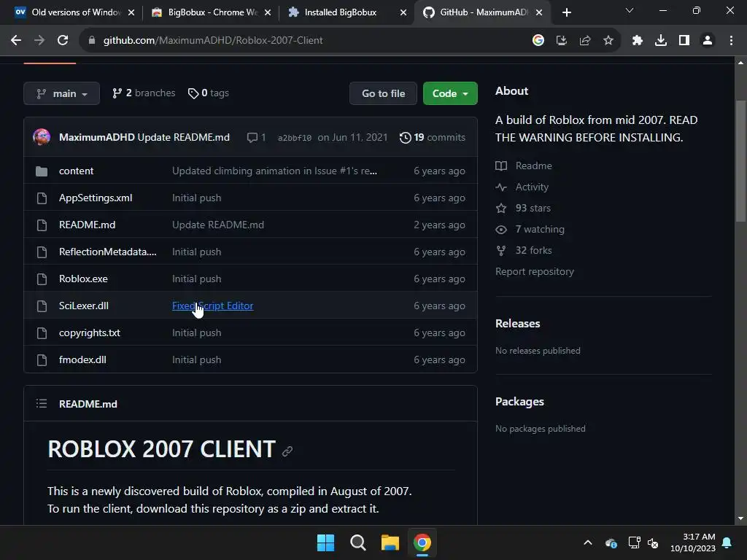
Task: View the 32 forks link
Action: [x=533, y=251]
